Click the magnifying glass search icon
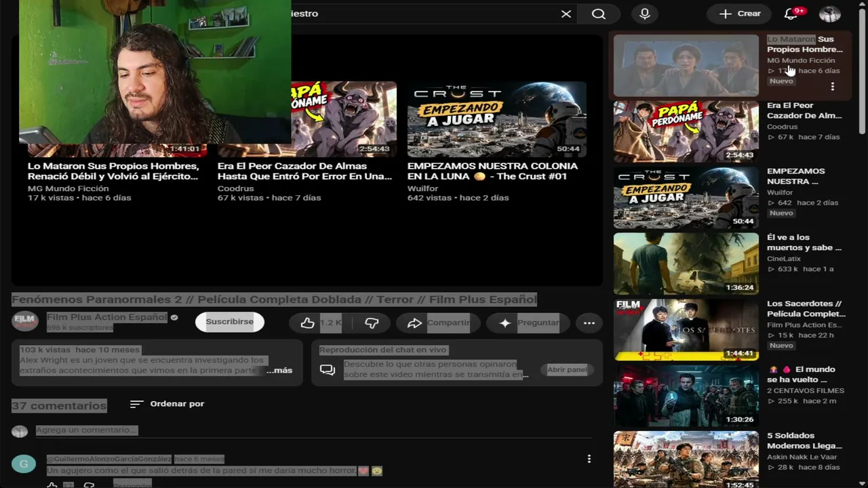This screenshot has height=488, width=868. click(598, 14)
